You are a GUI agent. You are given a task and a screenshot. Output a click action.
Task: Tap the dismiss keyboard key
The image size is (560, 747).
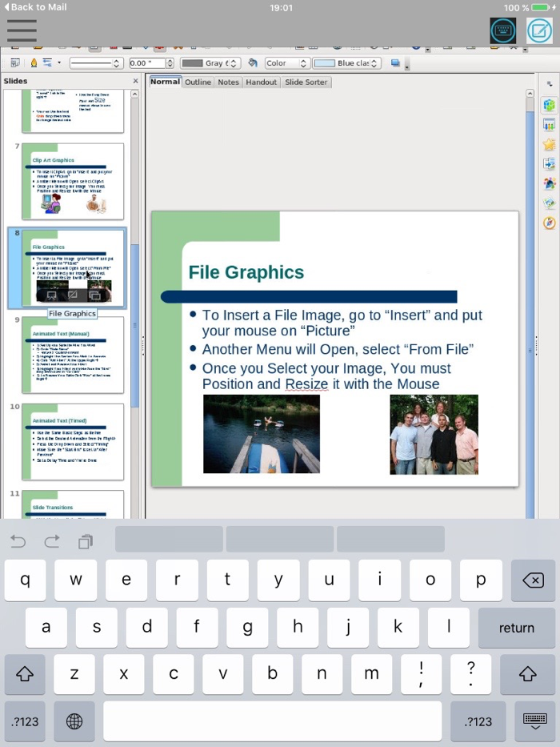[534, 721]
